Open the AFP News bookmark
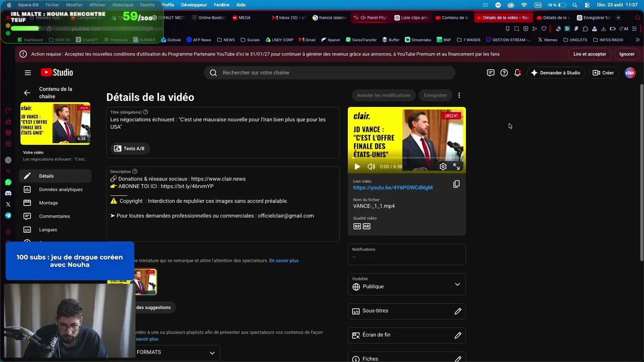644x362 pixels. [x=199, y=40]
